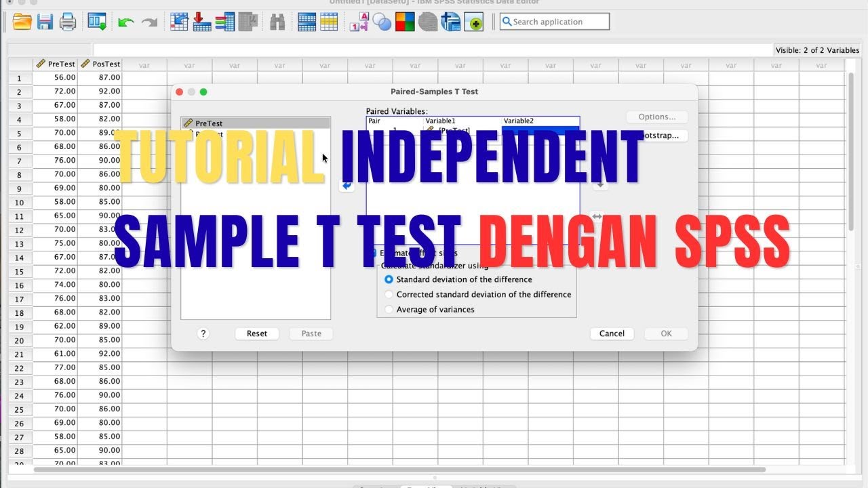Open the Variables info icon
868x488 pixels.
(225, 22)
